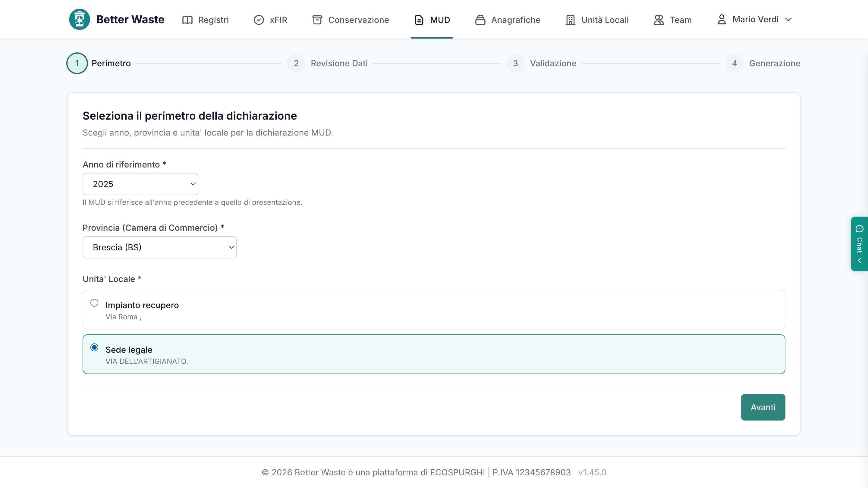Open the xFIR menu item
Image resolution: width=868 pixels, height=488 pixels.
(x=270, y=20)
